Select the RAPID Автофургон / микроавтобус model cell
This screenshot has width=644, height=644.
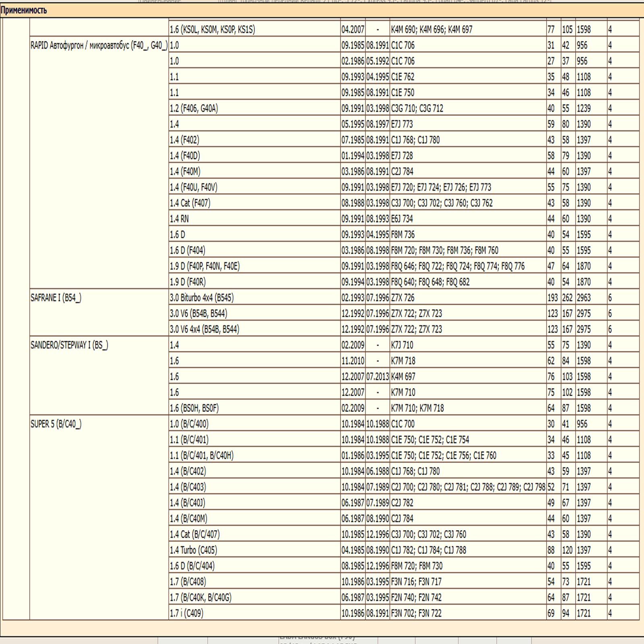[x=99, y=45]
